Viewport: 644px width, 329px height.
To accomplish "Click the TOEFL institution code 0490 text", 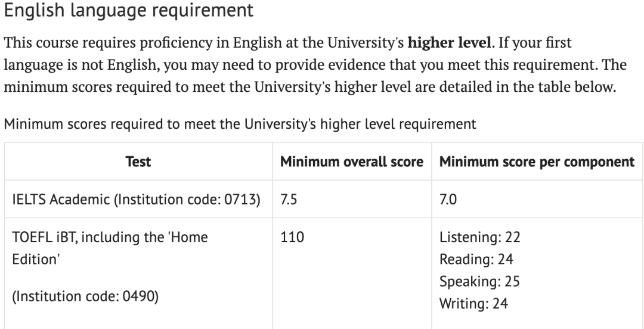I will pyautogui.click(x=85, y=296).
